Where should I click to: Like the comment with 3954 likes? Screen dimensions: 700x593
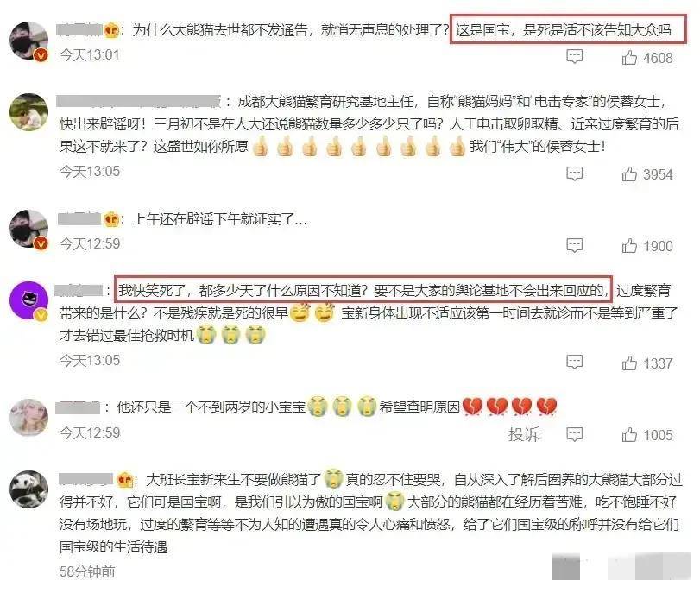point(629,173)
